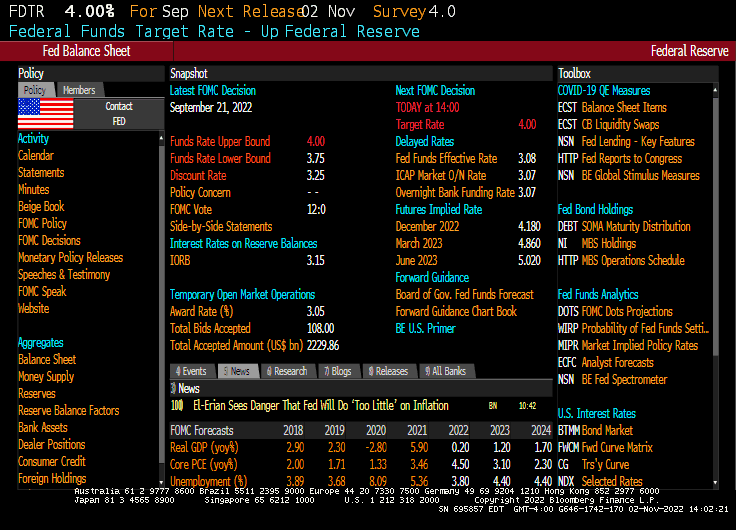
Task: Open Forward Guidance Chart Book
Action: (456, 311)
